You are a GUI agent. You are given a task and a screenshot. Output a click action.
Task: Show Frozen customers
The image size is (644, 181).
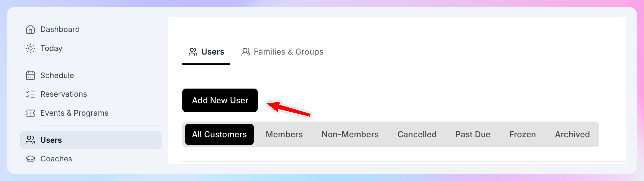(522, 134)
